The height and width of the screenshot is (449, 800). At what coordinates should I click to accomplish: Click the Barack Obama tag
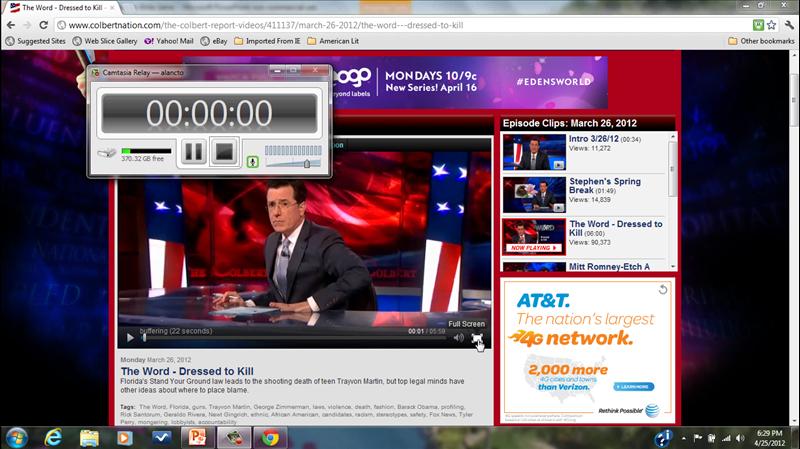point(417,407)
